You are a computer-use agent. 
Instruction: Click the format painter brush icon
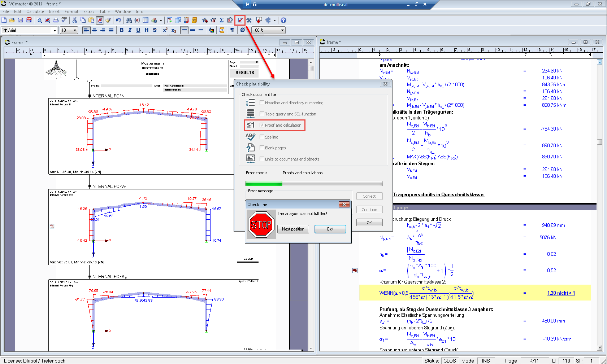(x=108, y=20)
